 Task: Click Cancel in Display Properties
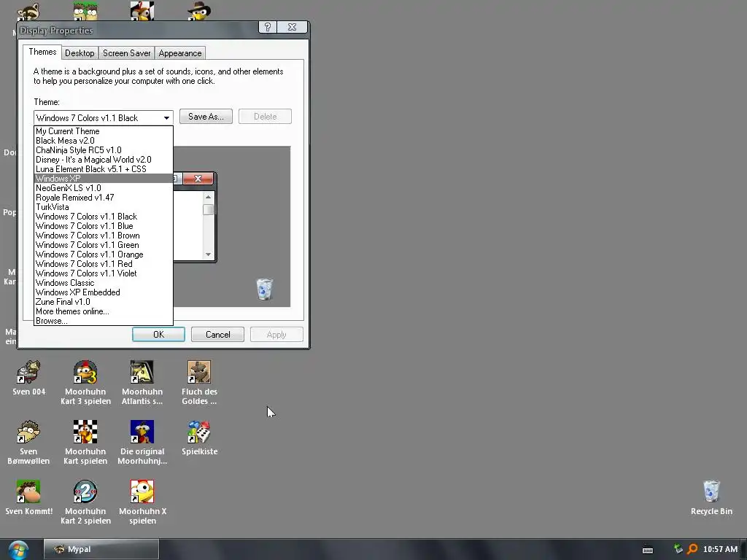point(217,334)
